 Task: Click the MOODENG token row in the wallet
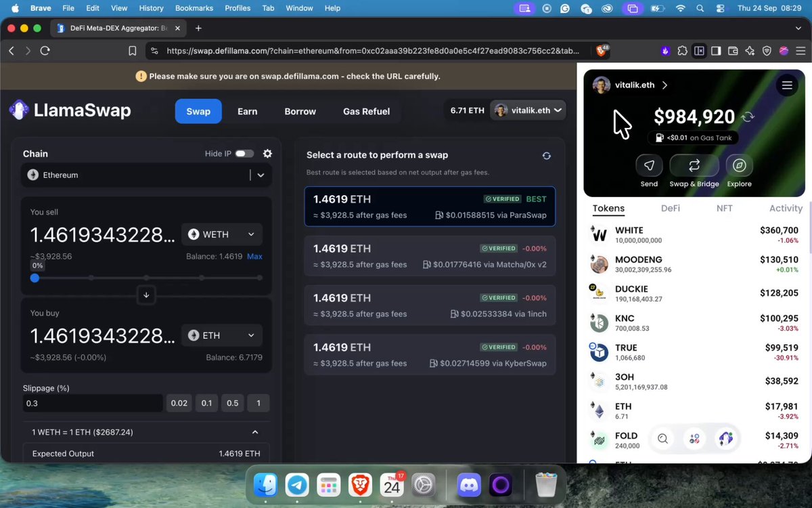[694, 264]
